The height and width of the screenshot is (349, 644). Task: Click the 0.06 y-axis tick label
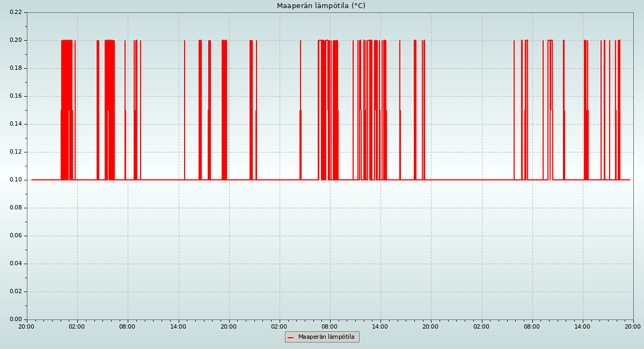point(16,236)
